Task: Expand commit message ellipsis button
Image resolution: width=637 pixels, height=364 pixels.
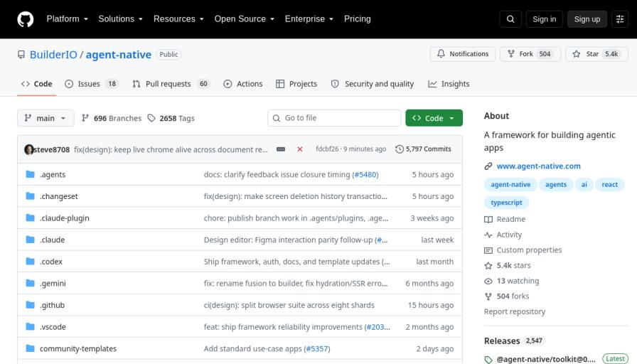Action: coord(281,149)
